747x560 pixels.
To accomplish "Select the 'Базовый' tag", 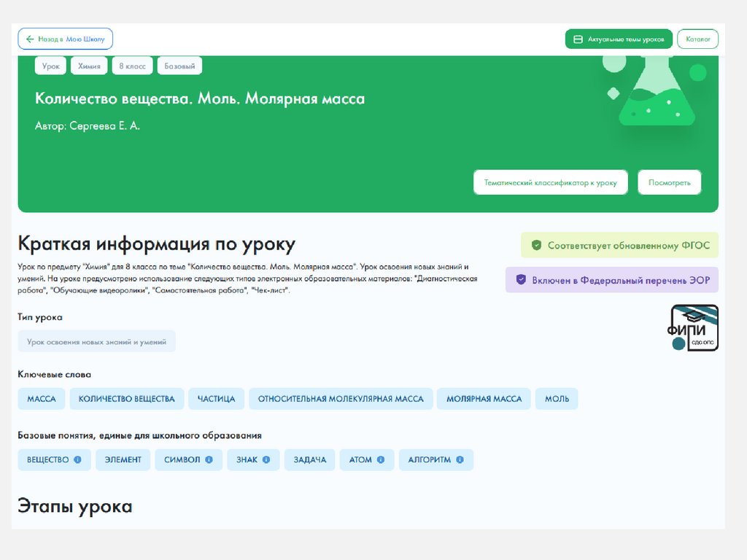I will pyautogui.click(x=179, y=66).
